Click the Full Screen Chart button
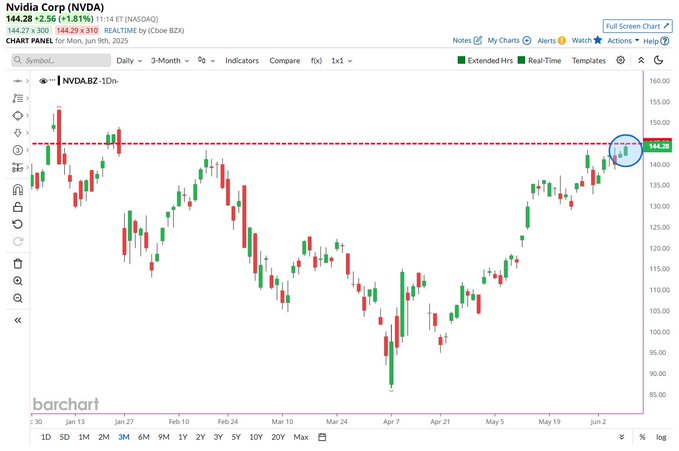The width and height of the screenshot is (679, 451). [637, 26]
